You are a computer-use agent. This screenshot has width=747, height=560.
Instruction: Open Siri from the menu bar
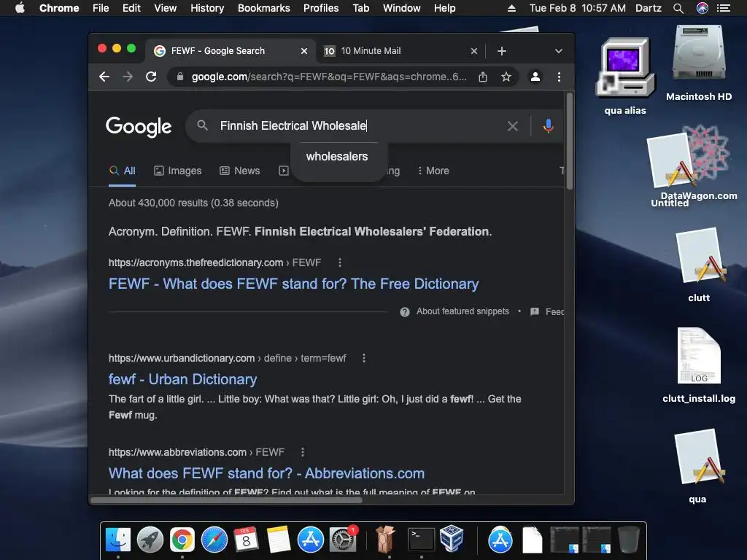[703, 8]
